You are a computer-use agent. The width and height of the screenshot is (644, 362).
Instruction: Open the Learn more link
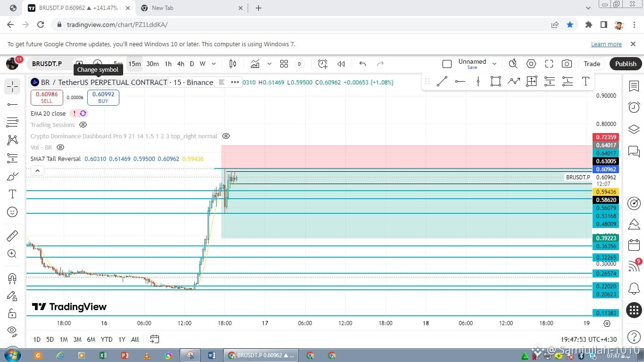(x=606, y=44)
